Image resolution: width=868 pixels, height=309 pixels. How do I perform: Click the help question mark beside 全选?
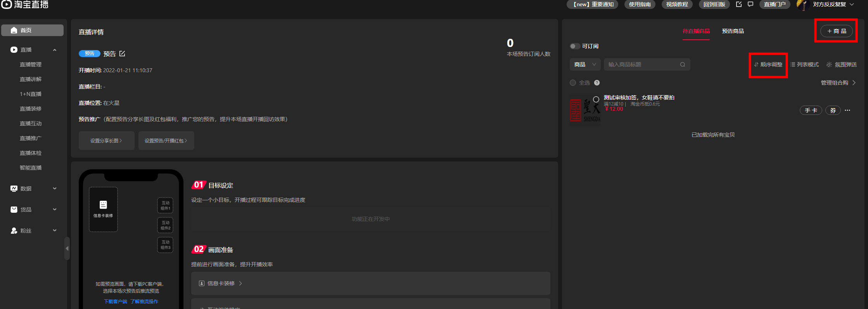pos(597,83)
